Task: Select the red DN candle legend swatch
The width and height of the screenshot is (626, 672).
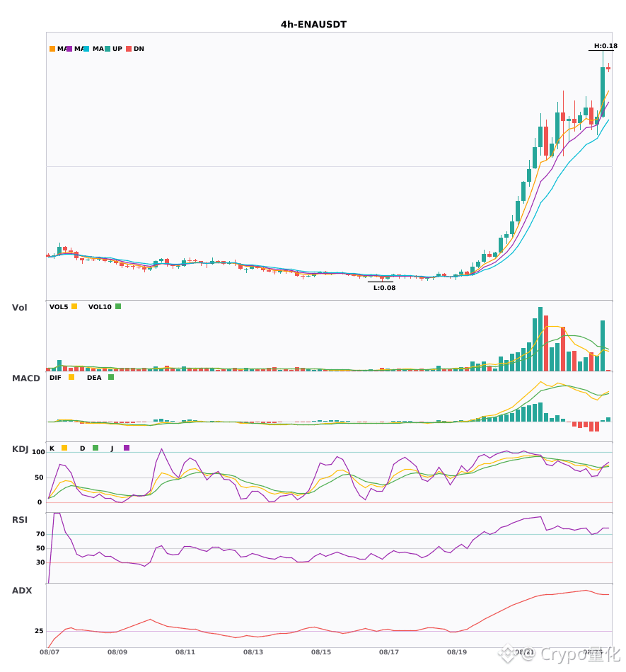Action: [129, 49]
